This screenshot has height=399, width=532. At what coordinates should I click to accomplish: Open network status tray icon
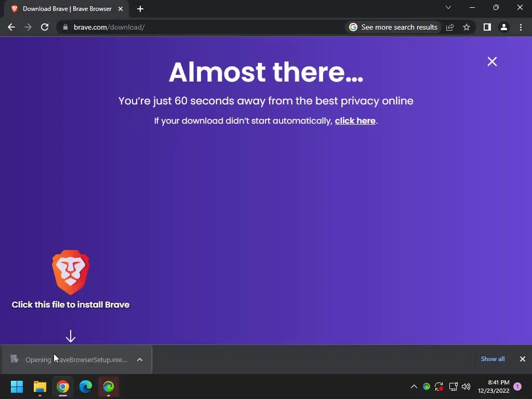[x=453, y=387]
